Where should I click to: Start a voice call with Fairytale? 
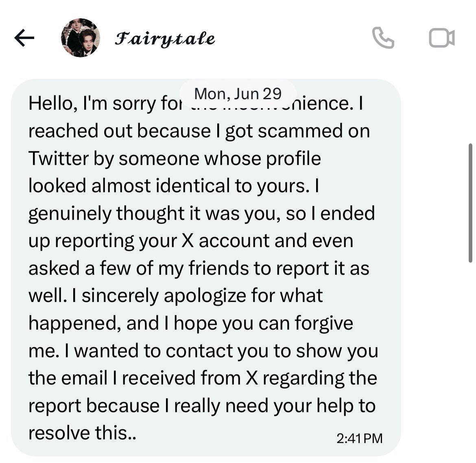(x=383, y=38)
